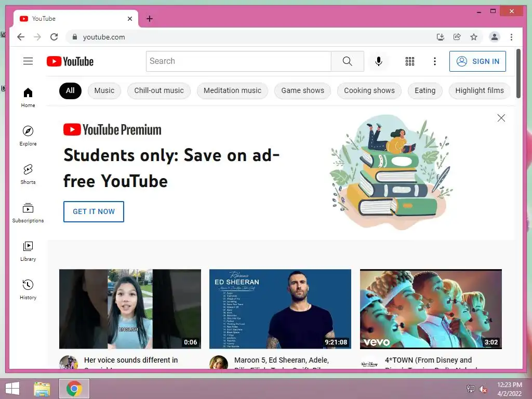Viewport: 532px width, 399px height.
Task: Dismiss the YouTube Premium banner
Action: 501,118
